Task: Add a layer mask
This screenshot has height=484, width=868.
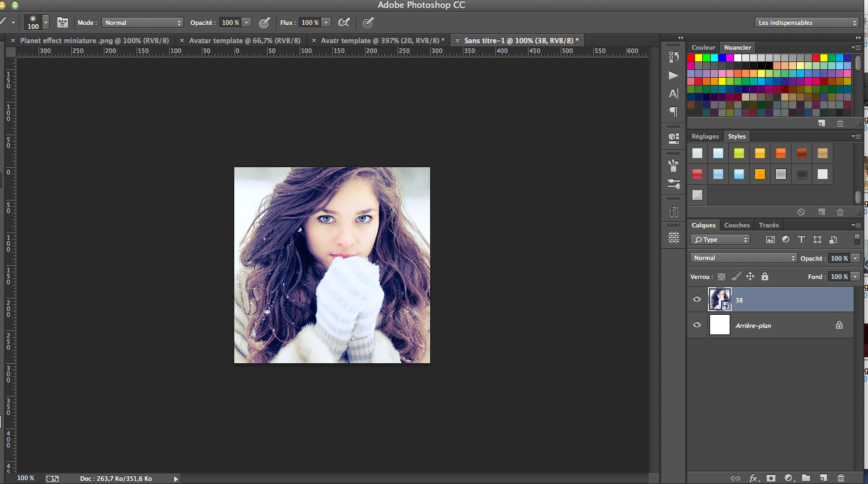Action: (771, 478)
